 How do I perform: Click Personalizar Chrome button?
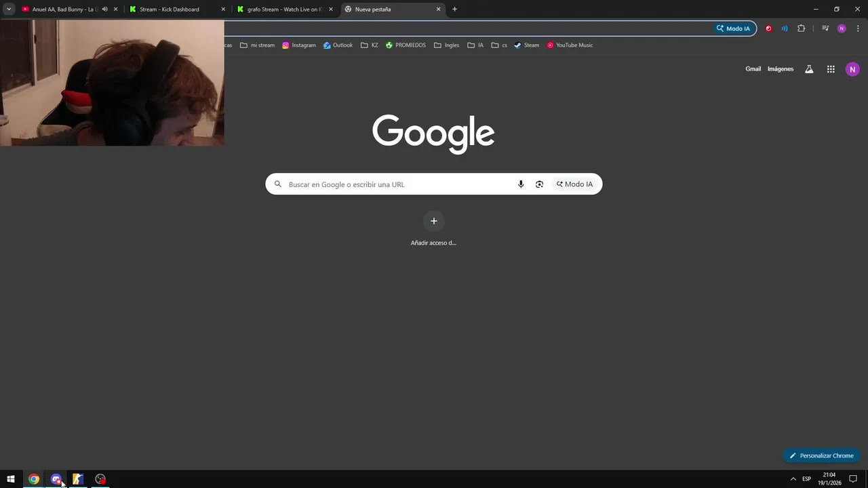(x=821, y=455)
